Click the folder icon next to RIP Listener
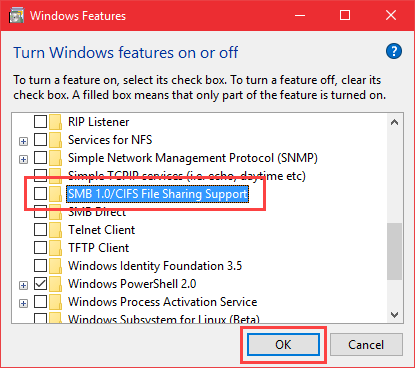Image resolution: width=415 pixels, height=368 pixels. (55, 122)
